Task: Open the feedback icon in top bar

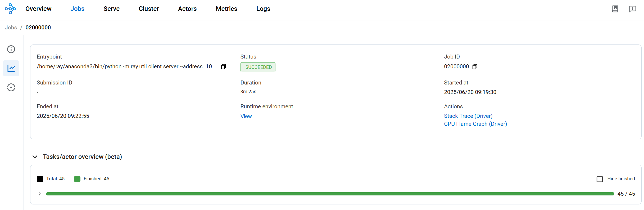Action: click(632, 9)
